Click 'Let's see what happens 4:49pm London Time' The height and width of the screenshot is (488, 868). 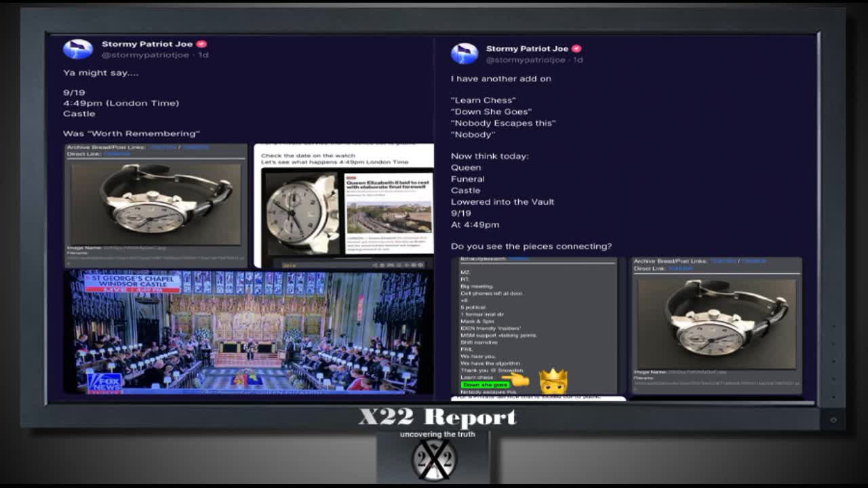point(335,162)
